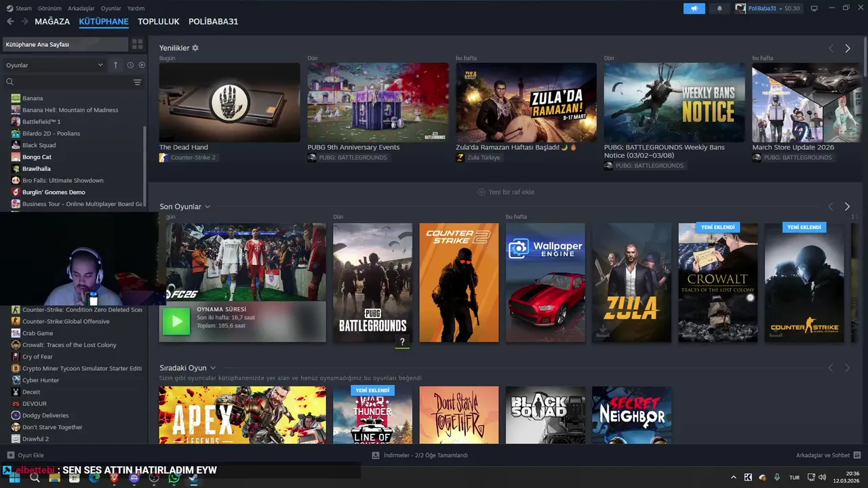Screen dimensions: 868x488
Task: Select Deceit in the library list
Action: (x=31, y=392)
